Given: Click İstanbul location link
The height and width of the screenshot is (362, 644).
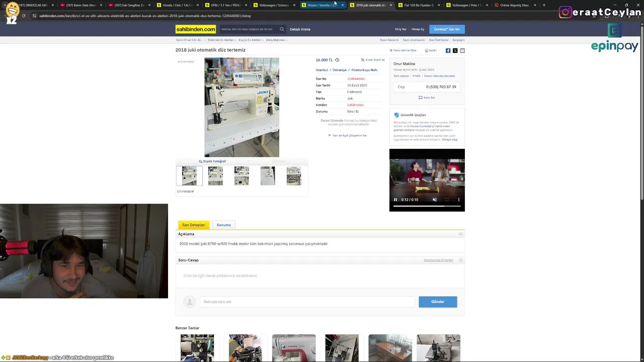Looking at the screenshot, I should 321,70.
